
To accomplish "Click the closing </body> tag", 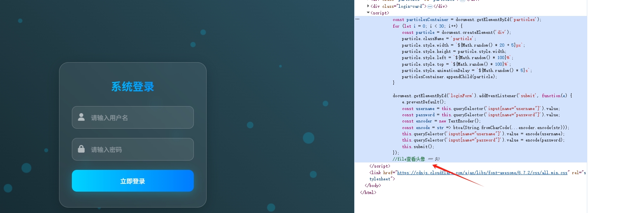I will [373, 185].
